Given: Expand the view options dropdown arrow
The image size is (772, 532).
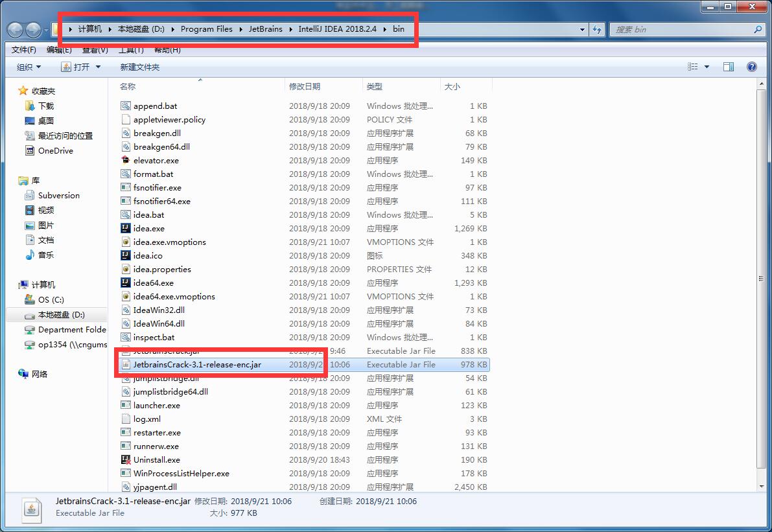Looking at the screenshot, I should point(707,67).
